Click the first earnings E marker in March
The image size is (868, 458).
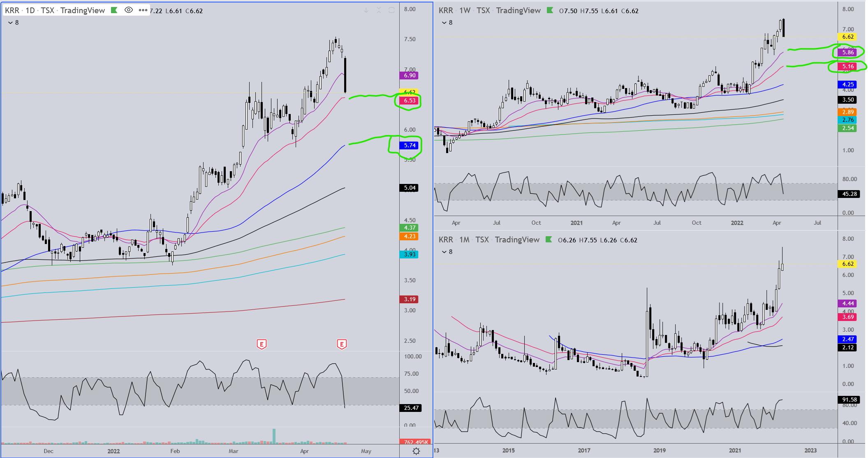point(262,344)
